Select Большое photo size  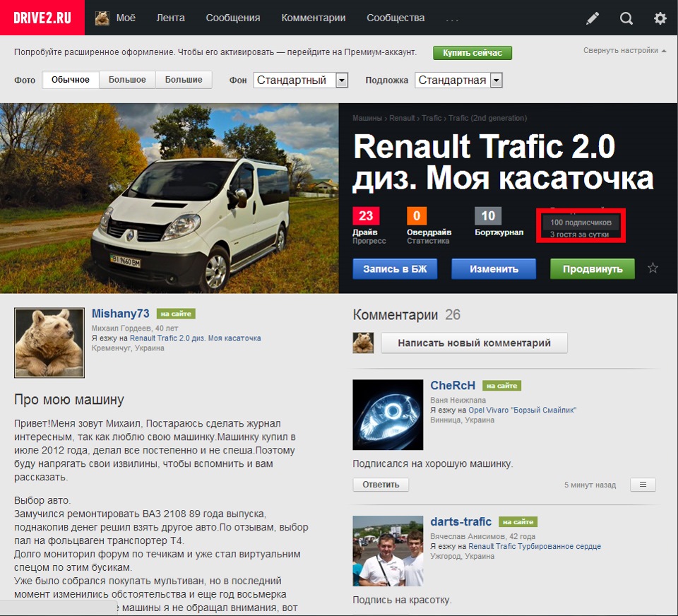[127, 80]
